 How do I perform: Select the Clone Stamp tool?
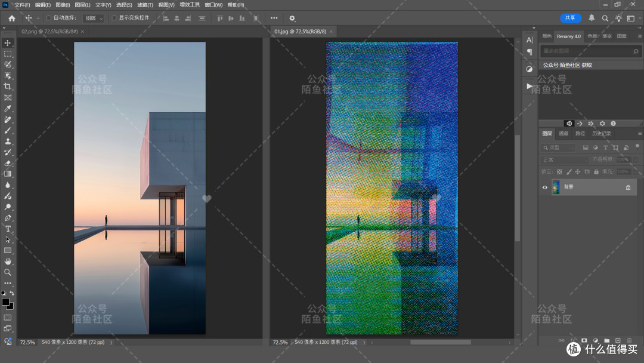tap(8, 141)
